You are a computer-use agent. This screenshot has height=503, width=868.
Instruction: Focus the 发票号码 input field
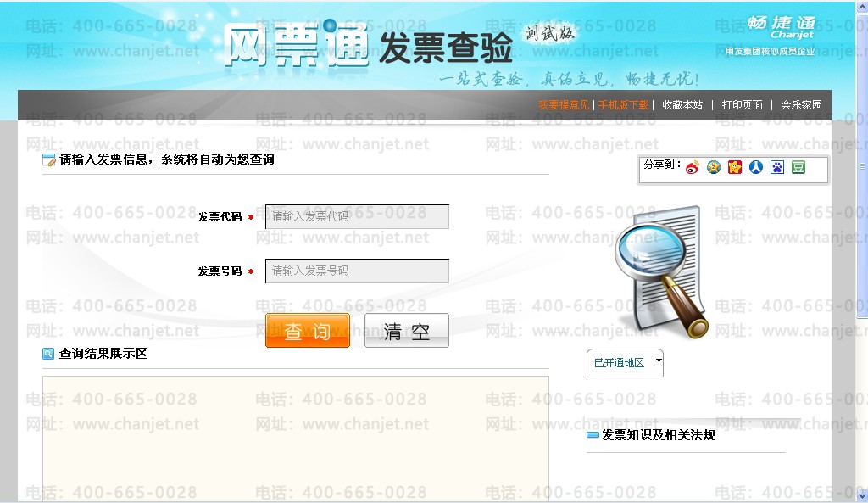pyautogui.click(x=357, y=271)
